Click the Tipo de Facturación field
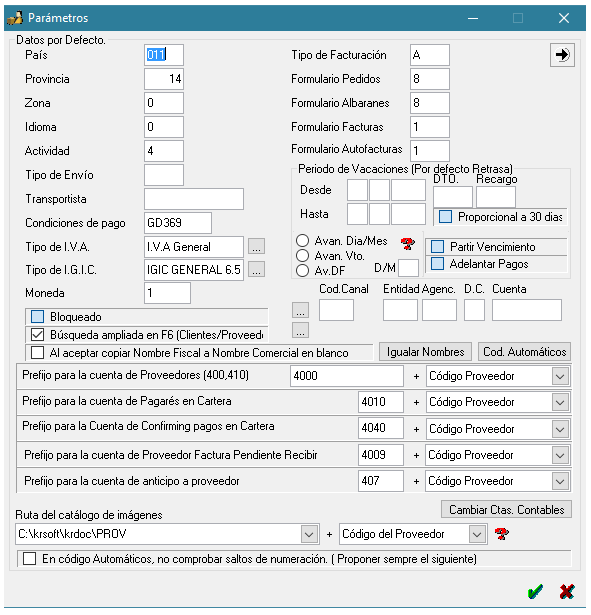 coord(430,55)
